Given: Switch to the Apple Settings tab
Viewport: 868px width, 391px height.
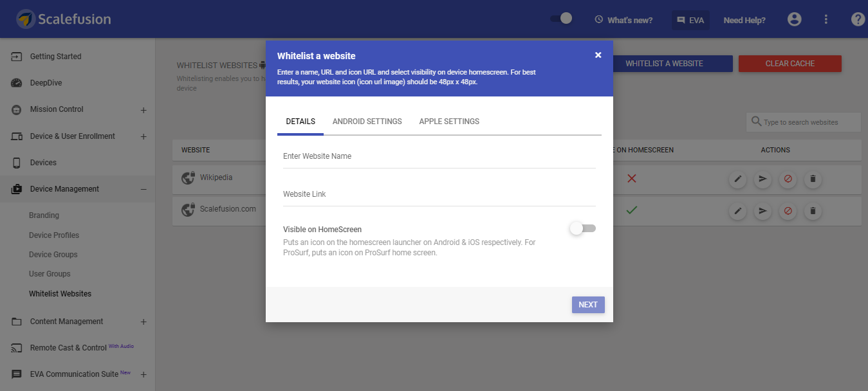Looking at the screenshot, I should click(449, 122).
